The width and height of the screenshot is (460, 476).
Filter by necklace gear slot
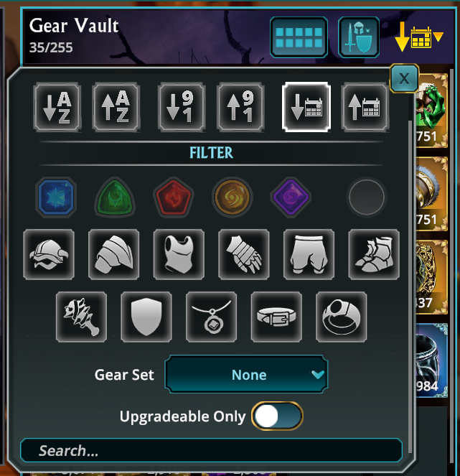point(211,317)
